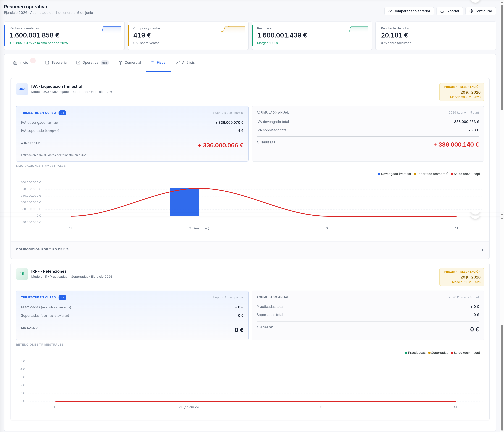Open Configurar settings button
Screen dimensions: 504x434
481,11
